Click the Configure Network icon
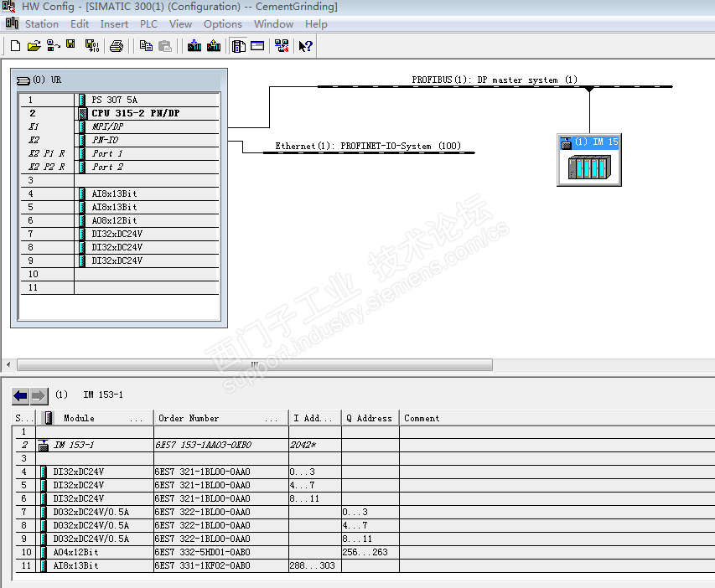 [x=282, y=46]
